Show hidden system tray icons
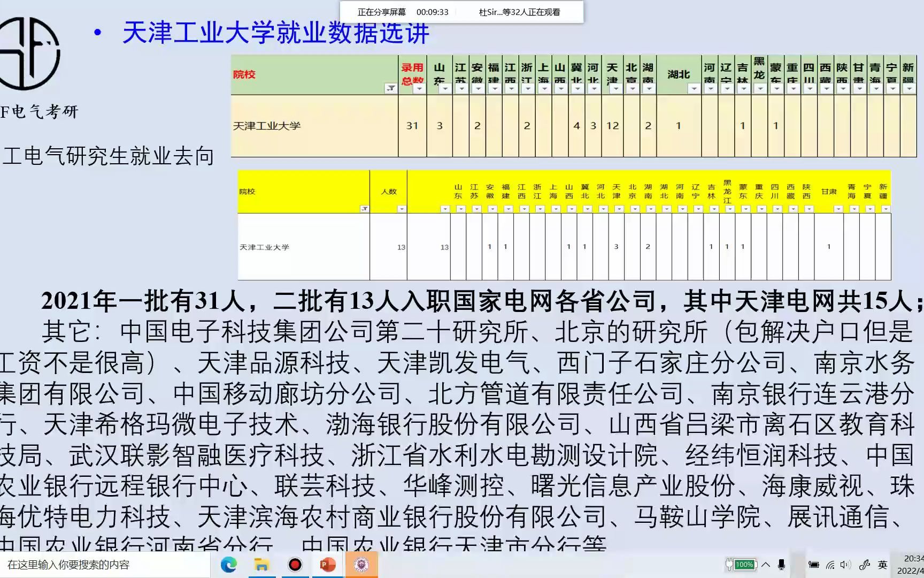924x578 pixels. click(x=766, y=565)
